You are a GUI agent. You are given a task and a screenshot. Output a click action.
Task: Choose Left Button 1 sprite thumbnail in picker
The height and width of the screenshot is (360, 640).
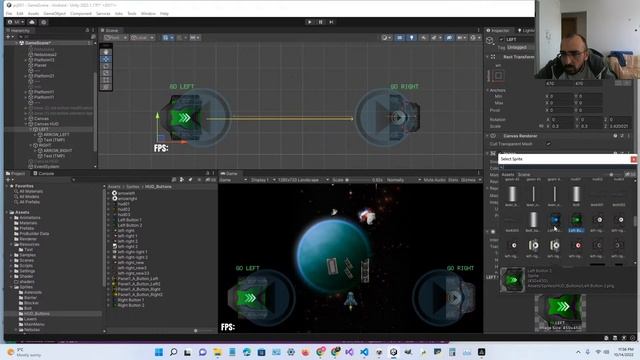(555, 220)
